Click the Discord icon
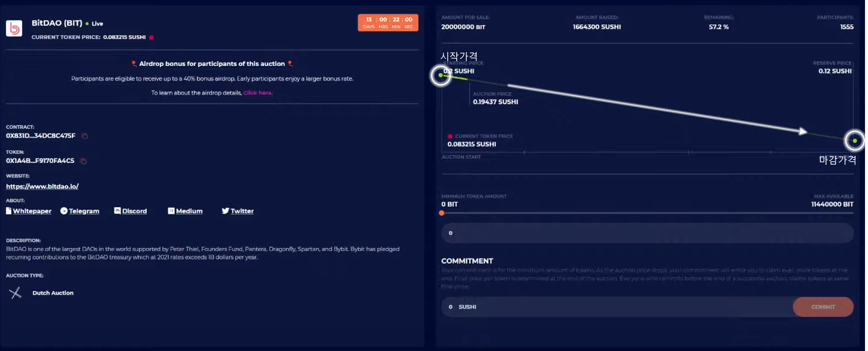 tap(117, 211)
